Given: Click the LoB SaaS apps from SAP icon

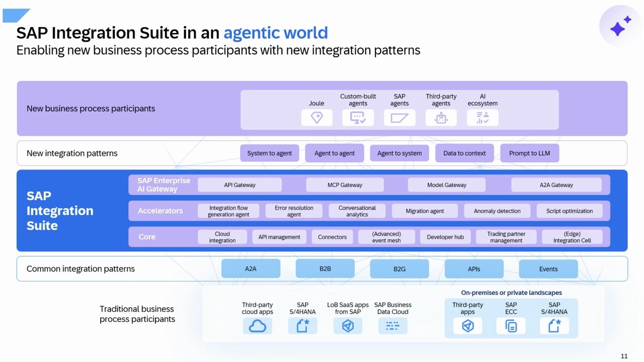Looking at the screenshot, I should point(348,326).
